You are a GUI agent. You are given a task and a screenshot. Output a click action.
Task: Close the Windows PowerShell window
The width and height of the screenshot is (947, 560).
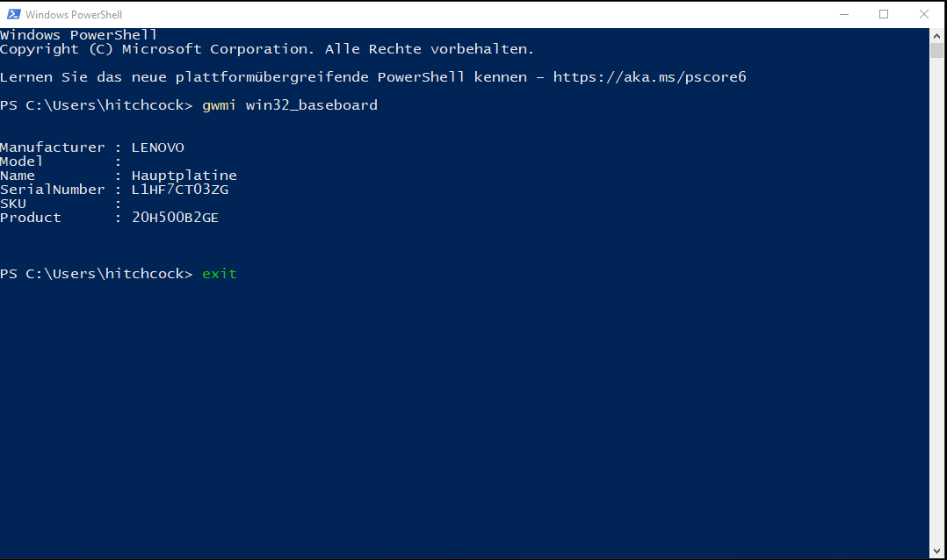coord(924,14)
